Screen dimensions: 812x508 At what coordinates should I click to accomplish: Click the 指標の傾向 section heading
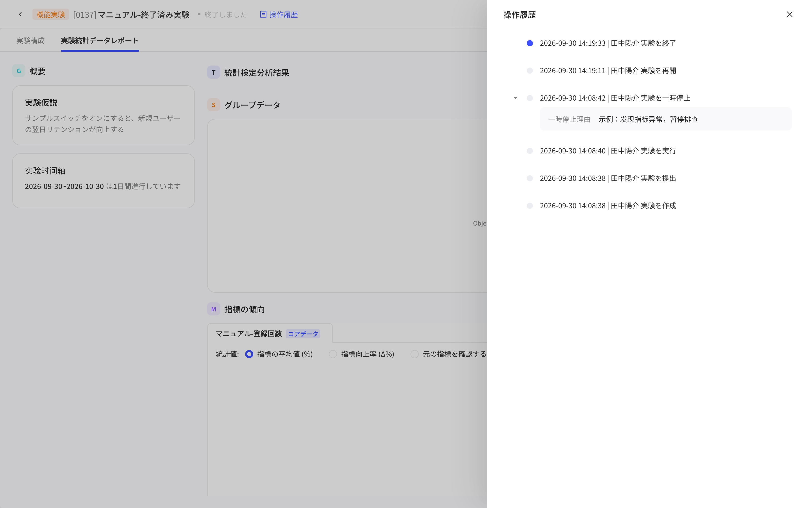click(244, 309)
